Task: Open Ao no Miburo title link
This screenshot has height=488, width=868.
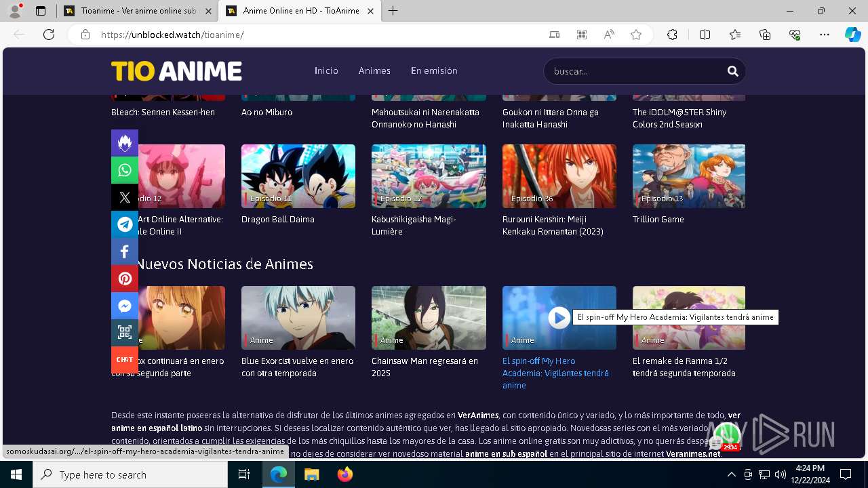Action: pyautogui.click(x=267, y=113)
